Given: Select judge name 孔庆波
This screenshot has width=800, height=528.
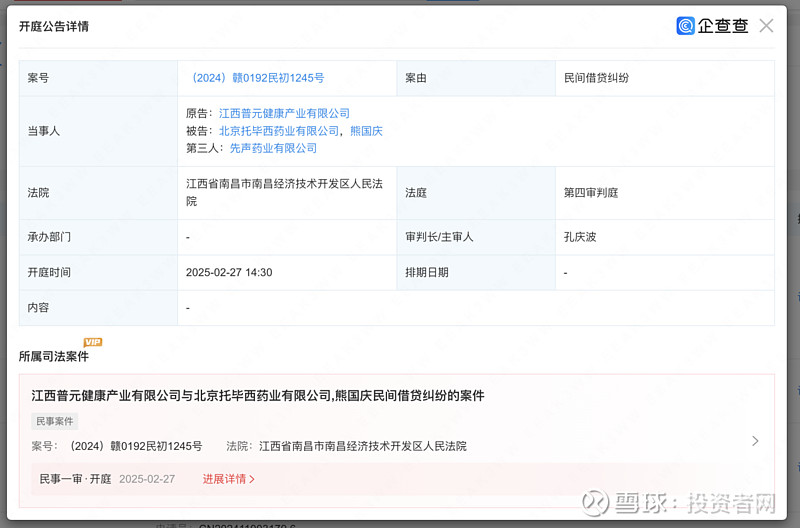Looking at the screenshot, I should [580, 237].
